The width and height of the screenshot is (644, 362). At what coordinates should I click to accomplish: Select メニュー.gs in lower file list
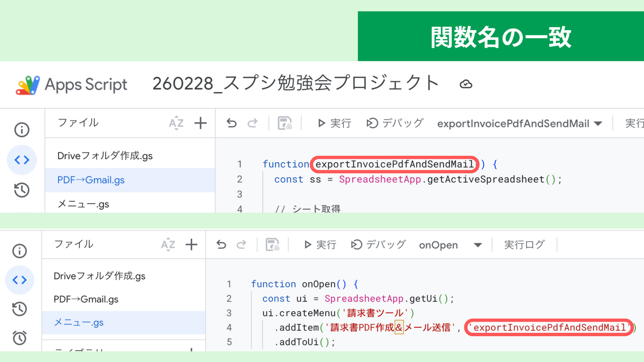click(x=123, y=323)
